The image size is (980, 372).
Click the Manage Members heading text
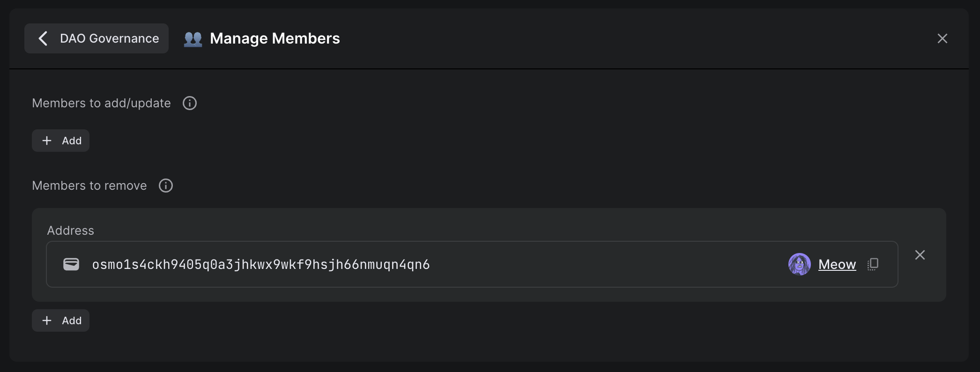275,38
